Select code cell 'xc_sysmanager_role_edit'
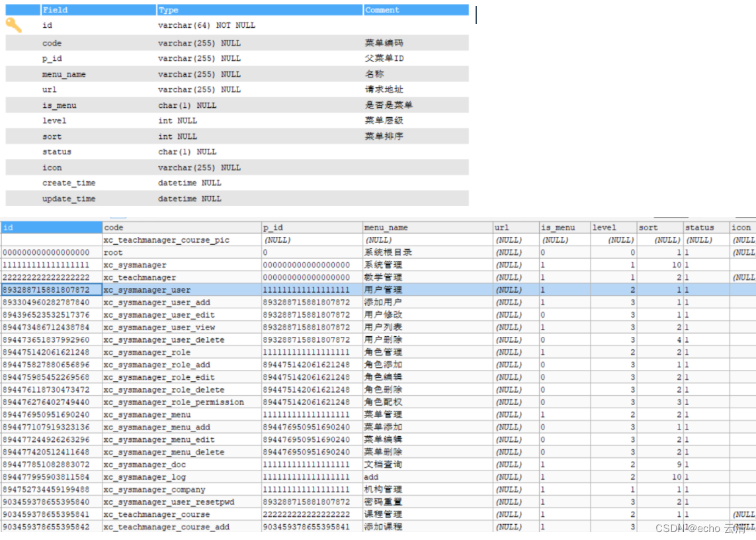Viewport: 756px width, 540px height. click(x=182, y=377)
